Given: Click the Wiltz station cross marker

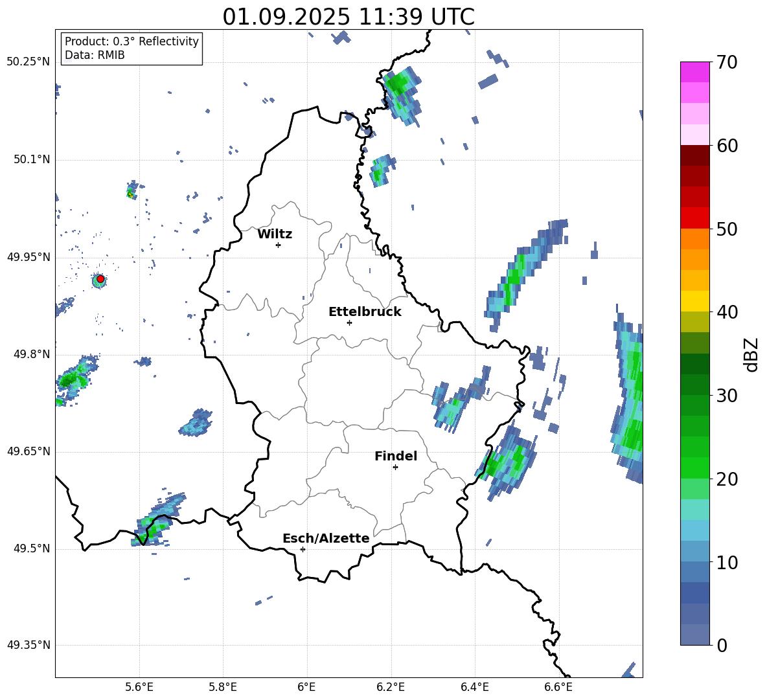Looking at the screenshot, I should point(279,245).
